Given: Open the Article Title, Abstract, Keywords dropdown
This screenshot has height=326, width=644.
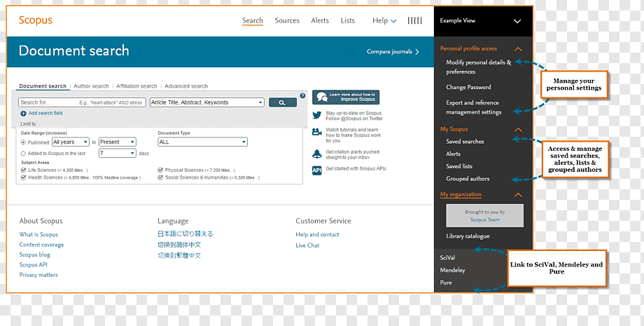Looking at the screenshot, I should coord(207,102).
